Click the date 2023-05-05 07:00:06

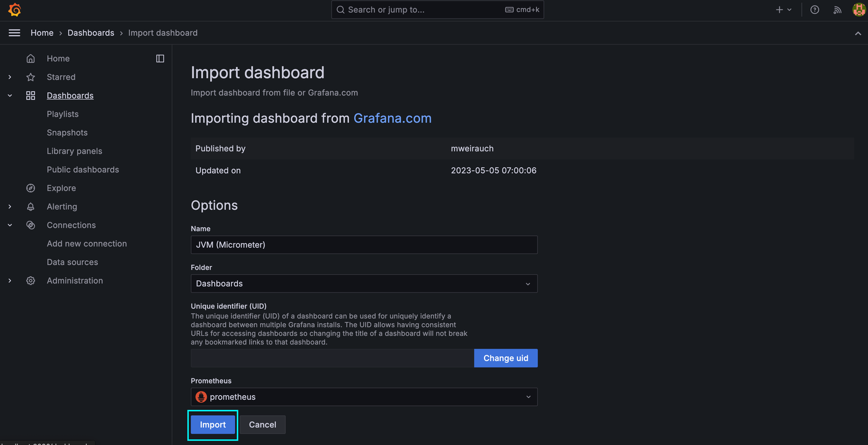(494, 171)
